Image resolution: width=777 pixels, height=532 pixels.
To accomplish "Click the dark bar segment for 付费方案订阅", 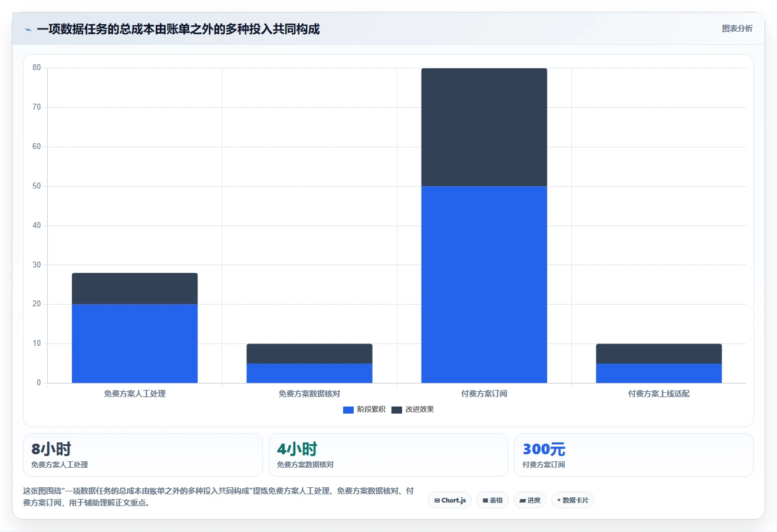I will pos(484,127).
